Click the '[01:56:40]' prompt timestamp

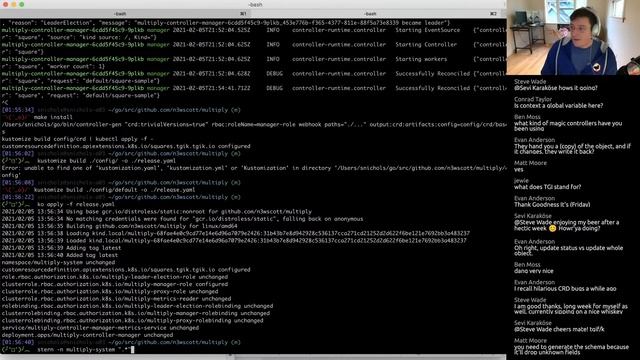(18, 342)
